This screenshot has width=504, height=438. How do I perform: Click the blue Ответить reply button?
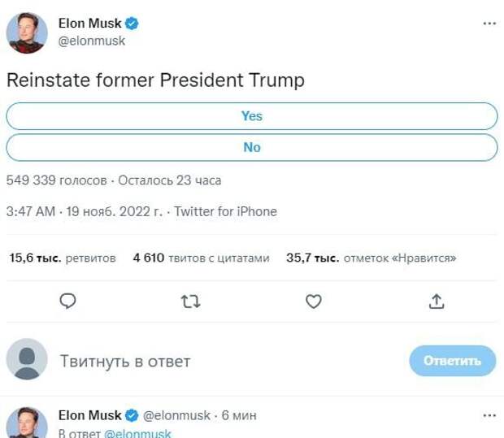452,360
